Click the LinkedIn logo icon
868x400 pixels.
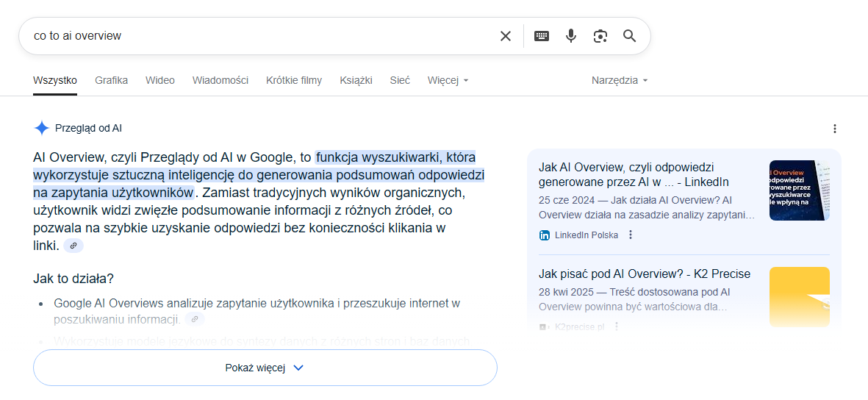pos(544,235)
